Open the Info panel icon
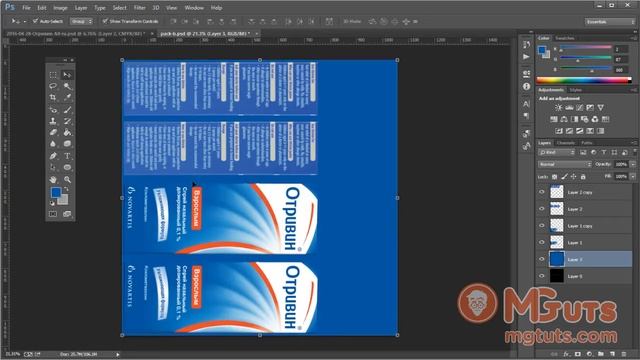 (x=526, y=87)
